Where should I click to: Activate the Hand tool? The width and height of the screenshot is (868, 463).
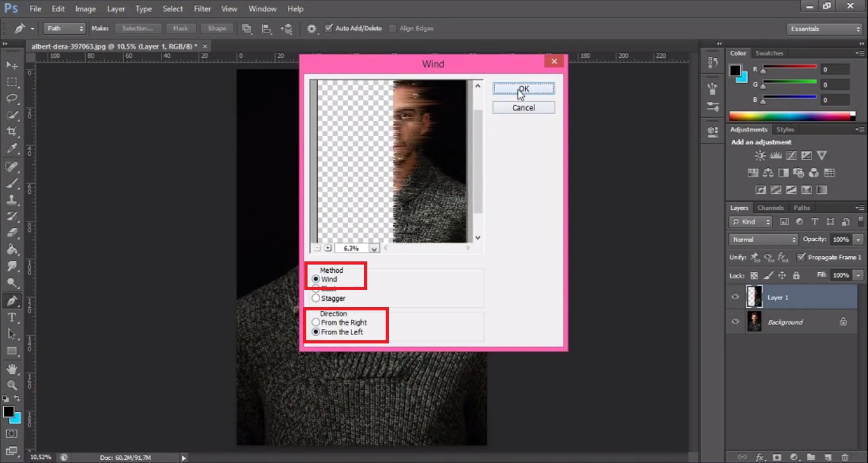[x=12, y=368]
